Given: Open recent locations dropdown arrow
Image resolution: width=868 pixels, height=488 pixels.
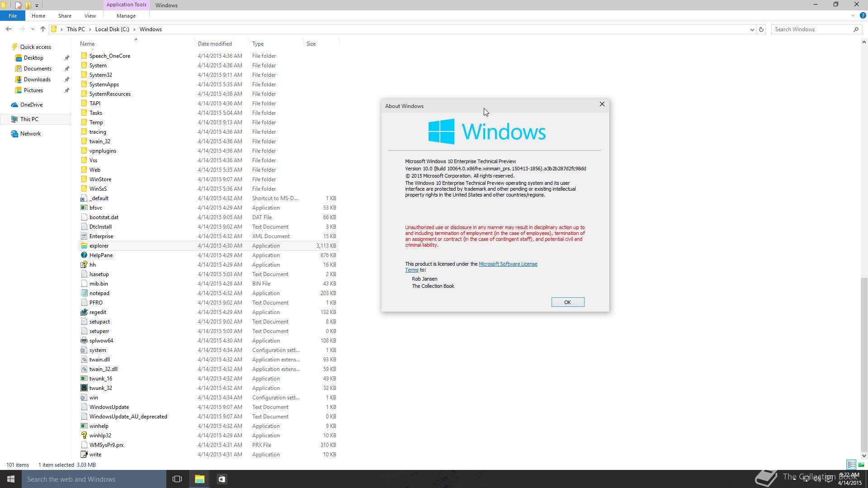Looking at the screenshot, I should coord(33,29).
